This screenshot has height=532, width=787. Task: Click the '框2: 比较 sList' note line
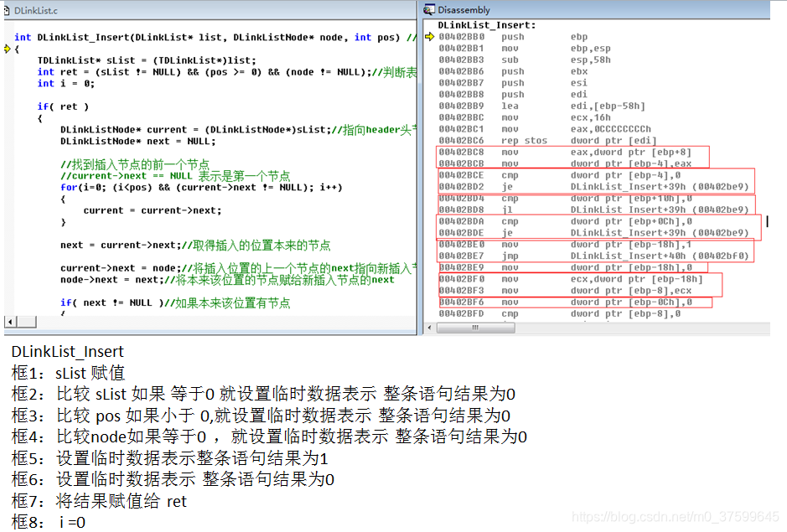tap(263, 394)
